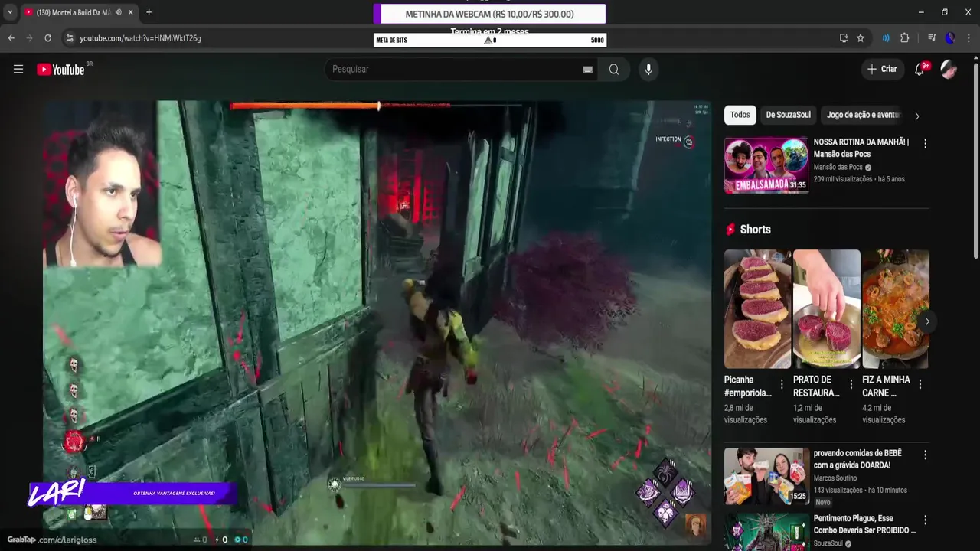Viewport: 980px width, 551px height.
Task: Open the Picanha short title
Action: coord(748,386)
